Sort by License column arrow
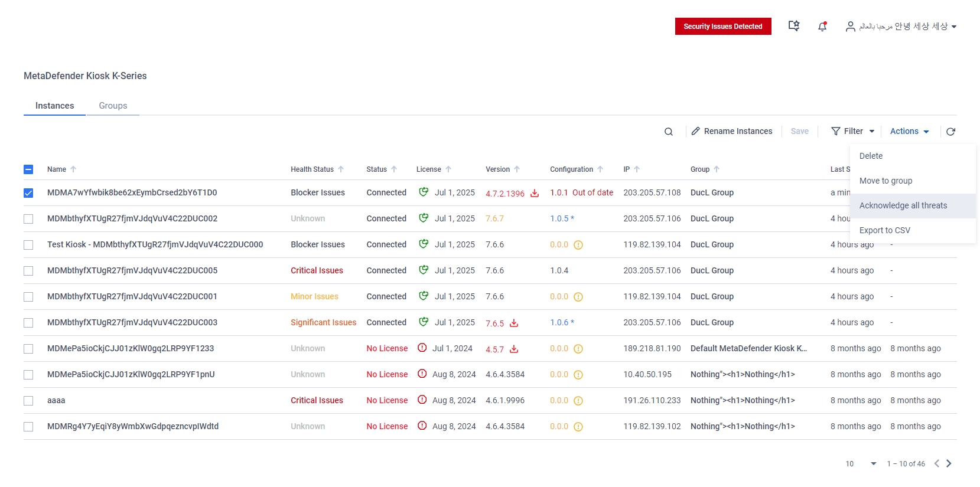This screenshot has width=980, height=487. point(448,169)
